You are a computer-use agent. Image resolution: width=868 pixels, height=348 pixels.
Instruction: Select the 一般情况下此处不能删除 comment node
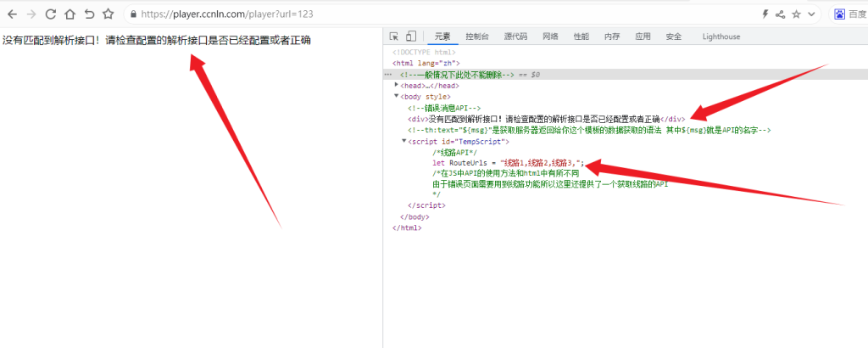click(457, 74)
